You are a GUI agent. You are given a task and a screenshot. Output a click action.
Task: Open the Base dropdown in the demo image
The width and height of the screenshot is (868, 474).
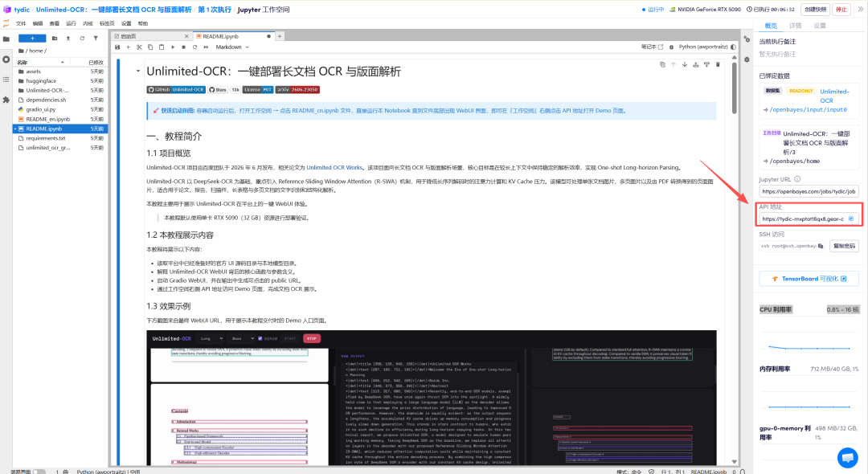(x=243, y=338)
